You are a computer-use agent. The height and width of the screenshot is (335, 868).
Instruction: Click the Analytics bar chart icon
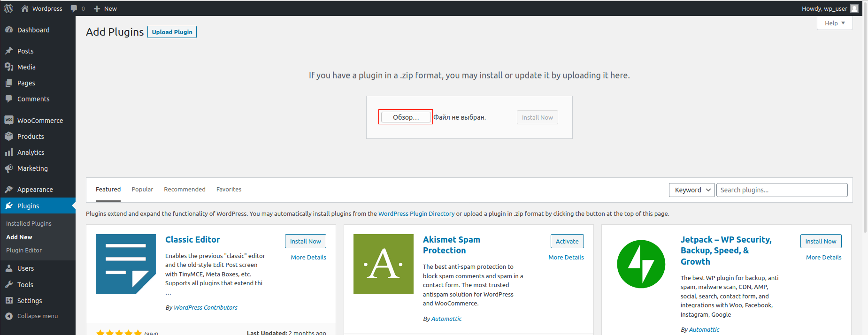click(9, 152)
